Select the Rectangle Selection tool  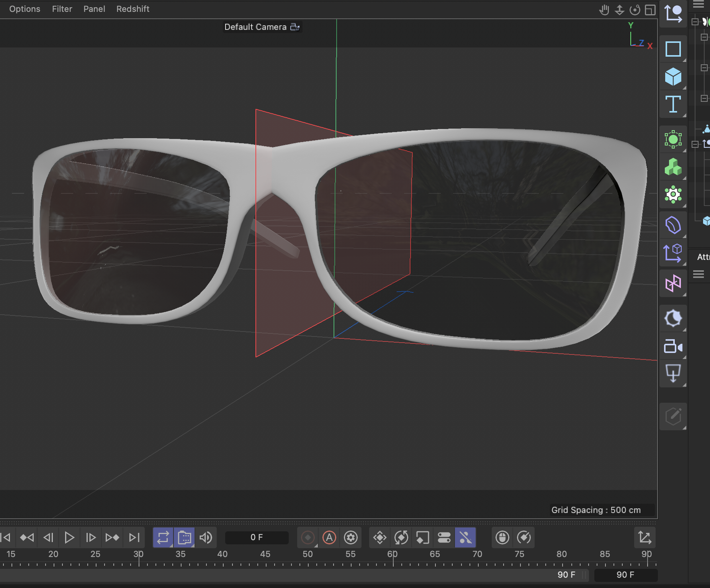[673, 49]
